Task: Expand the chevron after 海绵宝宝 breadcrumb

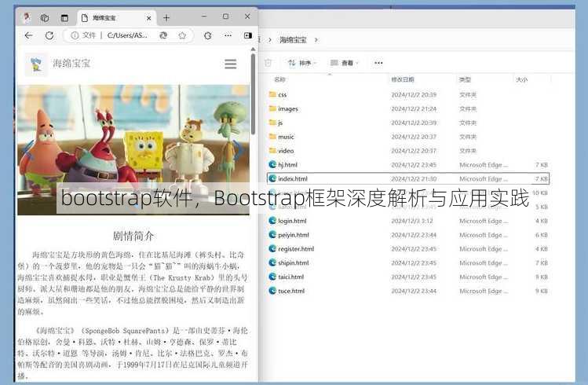Action: (316, 40)
